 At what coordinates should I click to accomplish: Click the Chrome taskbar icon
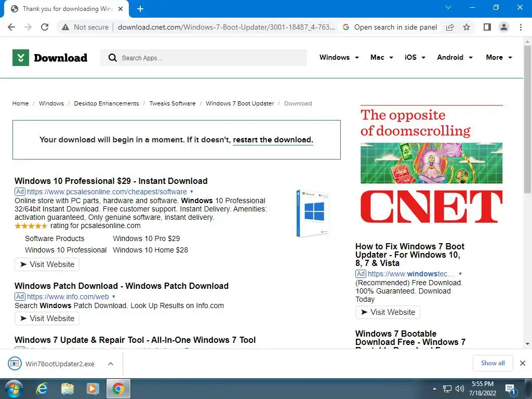click(x=118, y=389)
